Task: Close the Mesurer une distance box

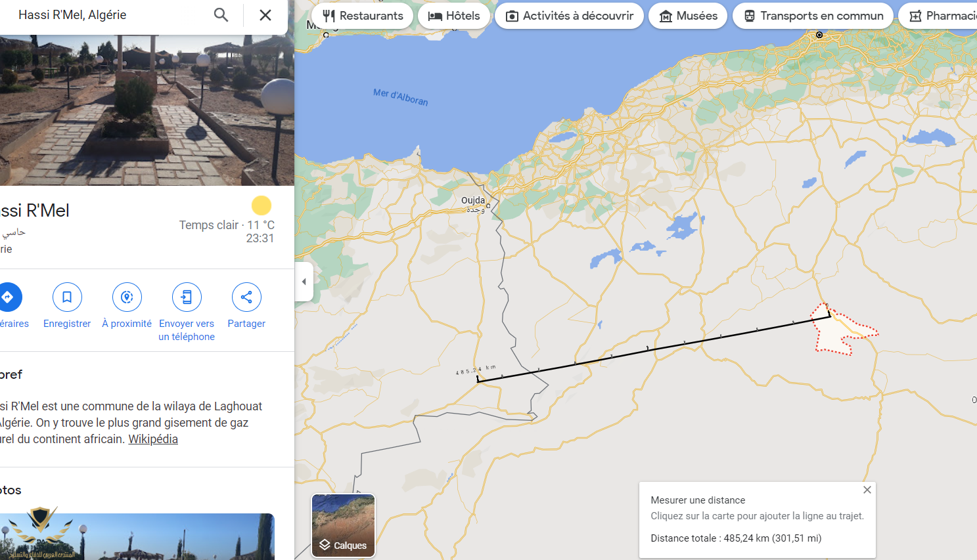Action: point(867,490)
